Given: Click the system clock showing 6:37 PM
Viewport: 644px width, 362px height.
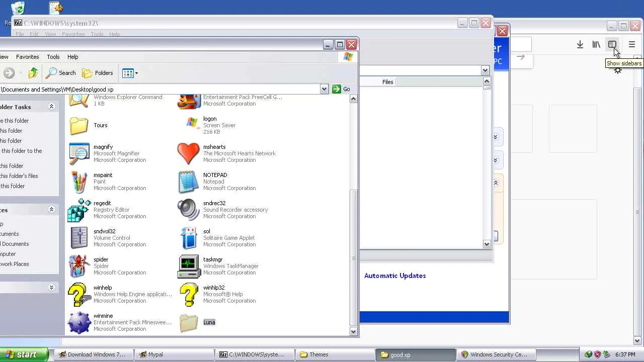Looking at the screenshot, I should [625, 354].
